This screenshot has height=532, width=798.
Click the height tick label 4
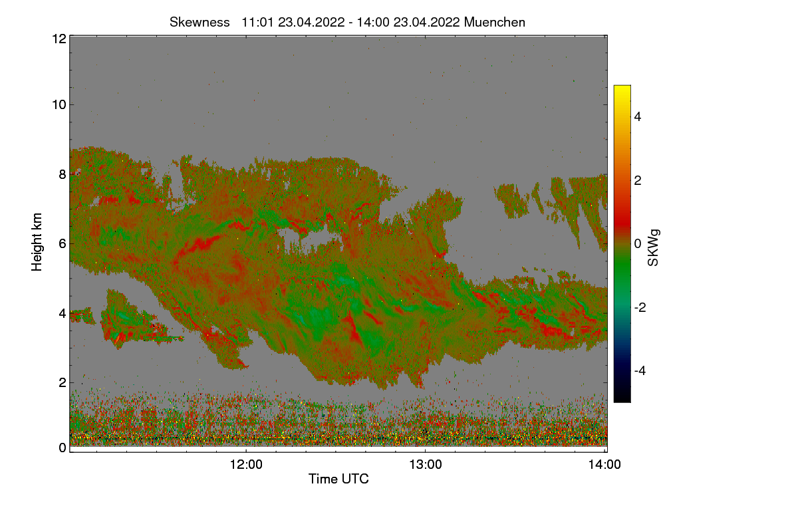coord(63,313)
